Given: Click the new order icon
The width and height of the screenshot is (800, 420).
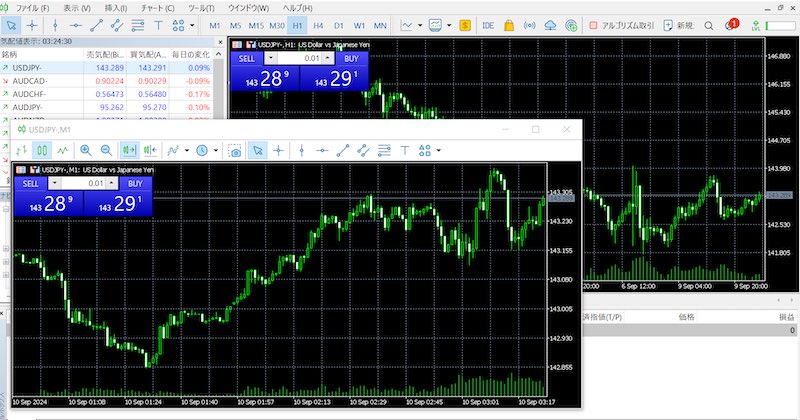Looking at the screenshot, I should (x=668, y=25).
